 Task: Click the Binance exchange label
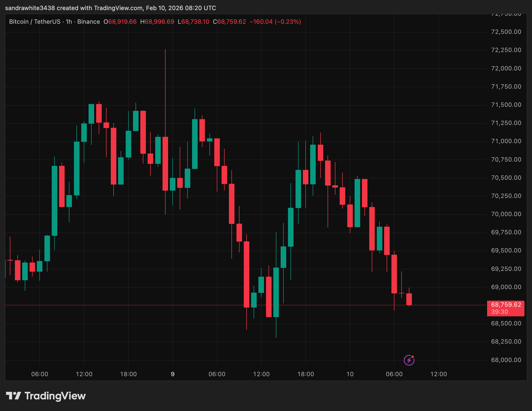tap(88, 22)
